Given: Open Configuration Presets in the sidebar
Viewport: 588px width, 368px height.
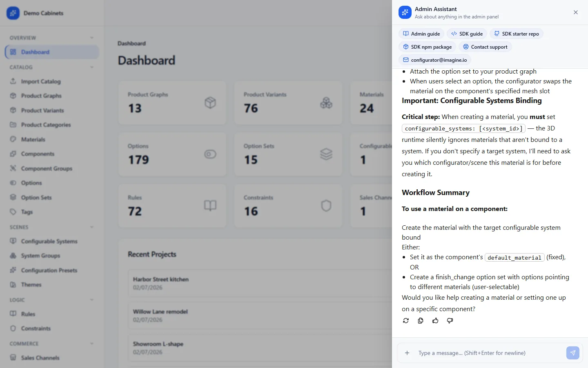Looking at the screenshot, I should point(52,270).
